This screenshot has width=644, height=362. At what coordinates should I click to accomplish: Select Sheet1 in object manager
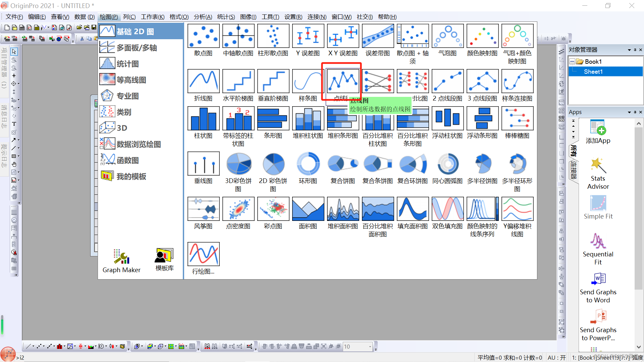tap(593, 71)
